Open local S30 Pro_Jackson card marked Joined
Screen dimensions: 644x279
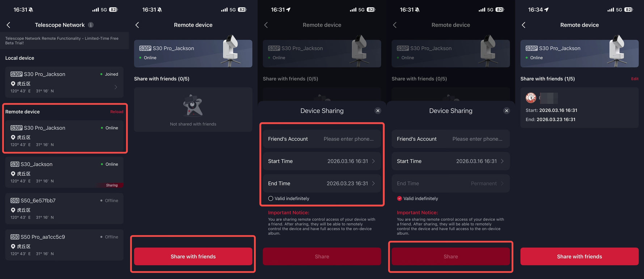click(64, 82)
